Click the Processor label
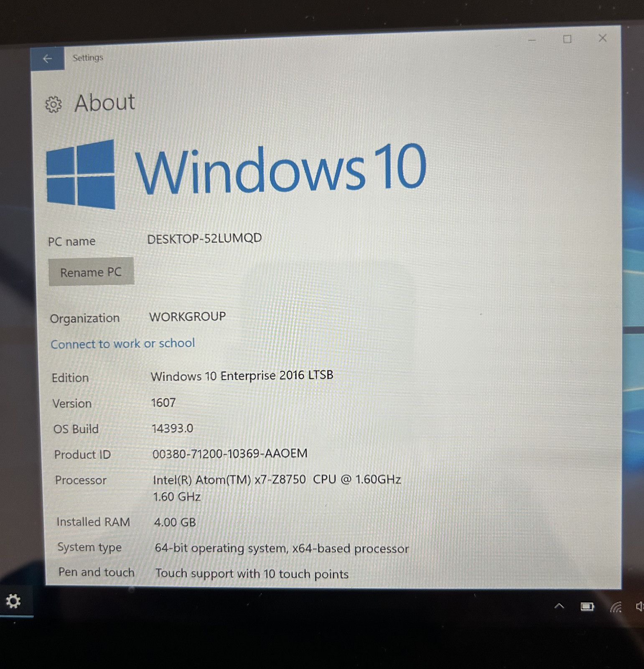The height and width of the screenshot is (669, 644). point(81,480)
